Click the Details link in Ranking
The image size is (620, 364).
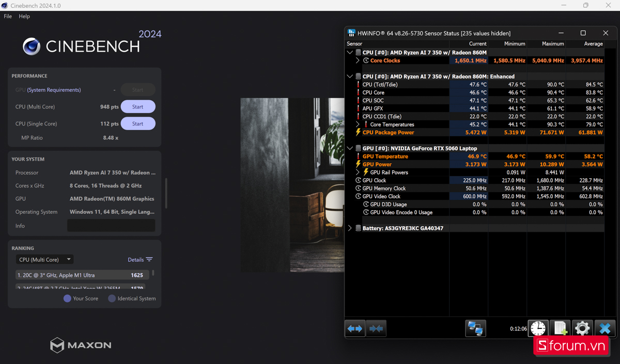135,260
